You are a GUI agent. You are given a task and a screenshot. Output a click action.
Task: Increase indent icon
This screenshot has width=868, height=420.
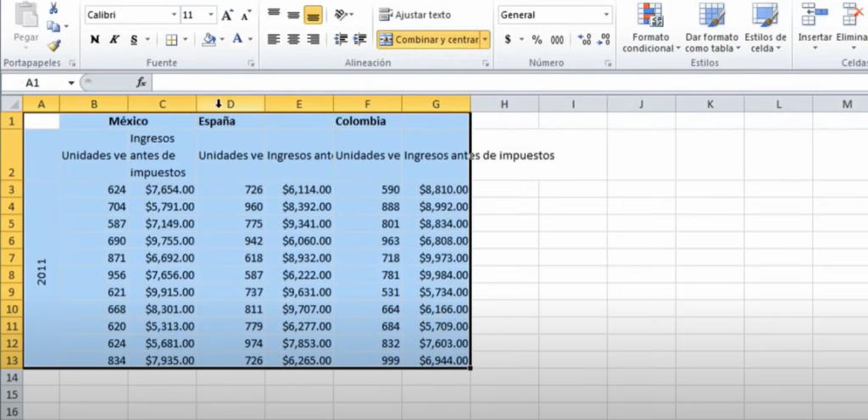pyautogui.click(x=360, y=39)
